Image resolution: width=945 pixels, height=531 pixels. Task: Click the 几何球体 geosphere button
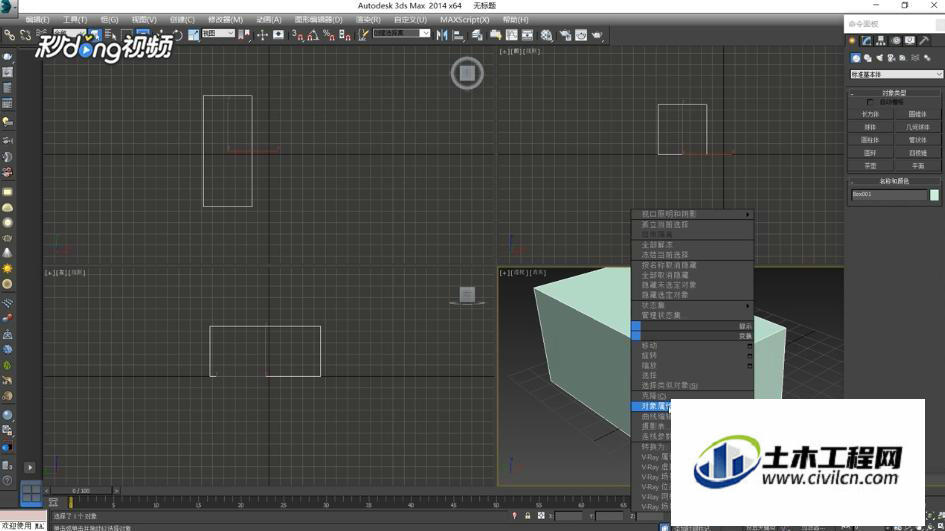(x=917, y=127)
